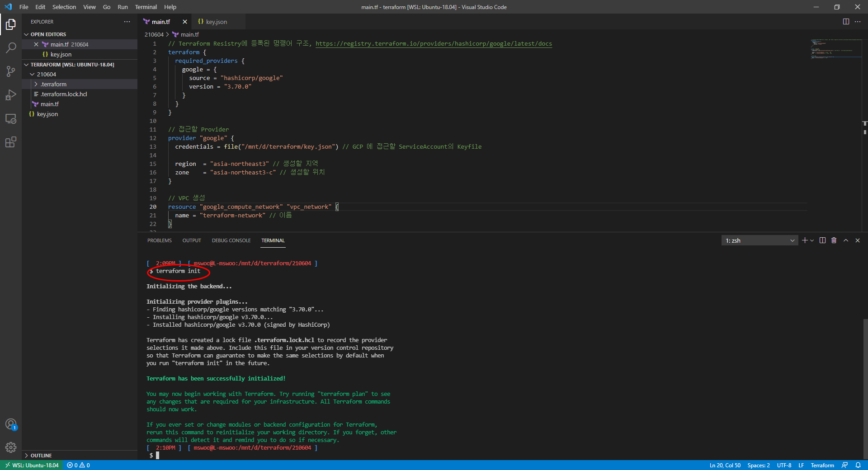Open notifications bell in status bar
868x470 pixels.
(858, 465)
